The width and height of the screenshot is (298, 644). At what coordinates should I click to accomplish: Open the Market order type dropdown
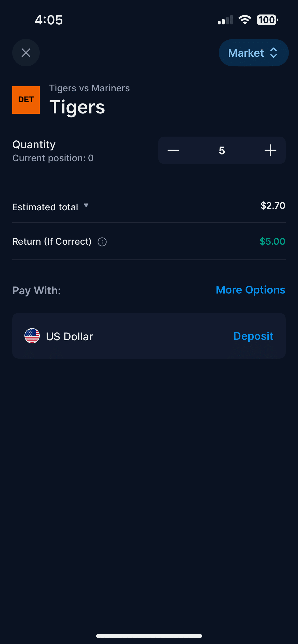246,53
